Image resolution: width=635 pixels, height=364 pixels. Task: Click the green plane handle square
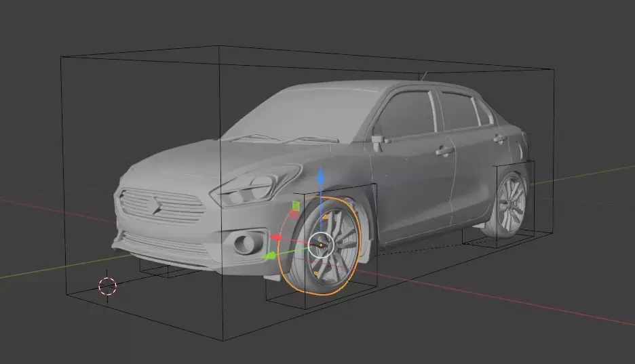click(296, 205)
